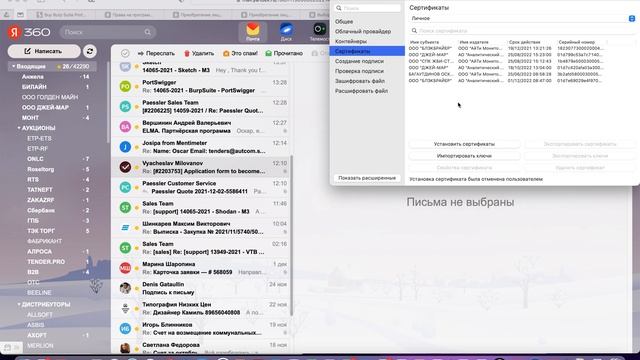This screenshot has height=360, width=640.
Task: Open the Диск service icon
Action: pos(286,32)
